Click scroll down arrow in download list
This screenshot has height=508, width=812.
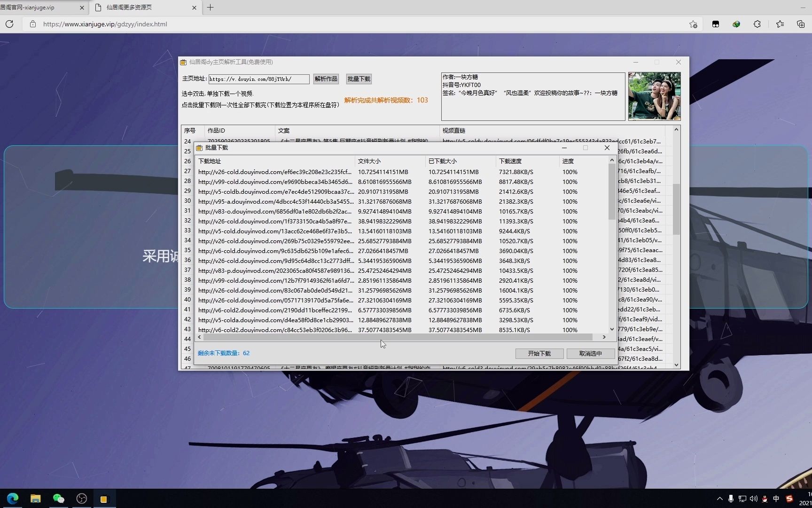pyautogui.click(x=612, y=329)
